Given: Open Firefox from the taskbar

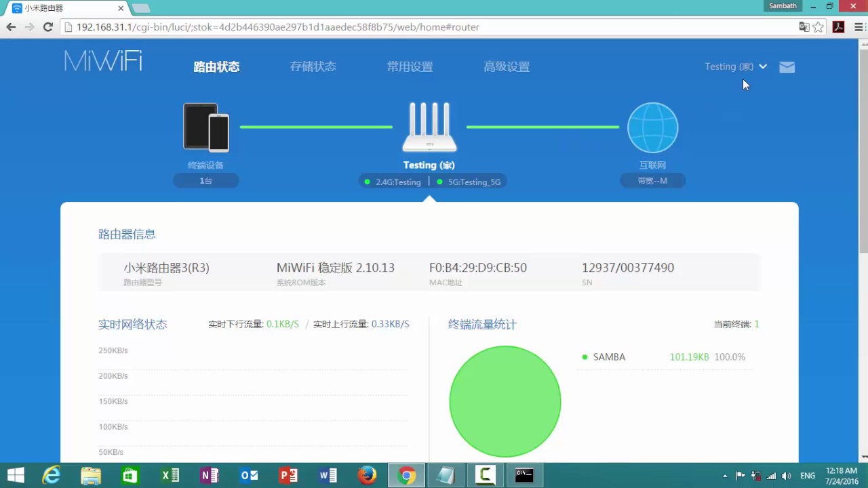Looking at the screenshot, I should (x=367, y=475).
